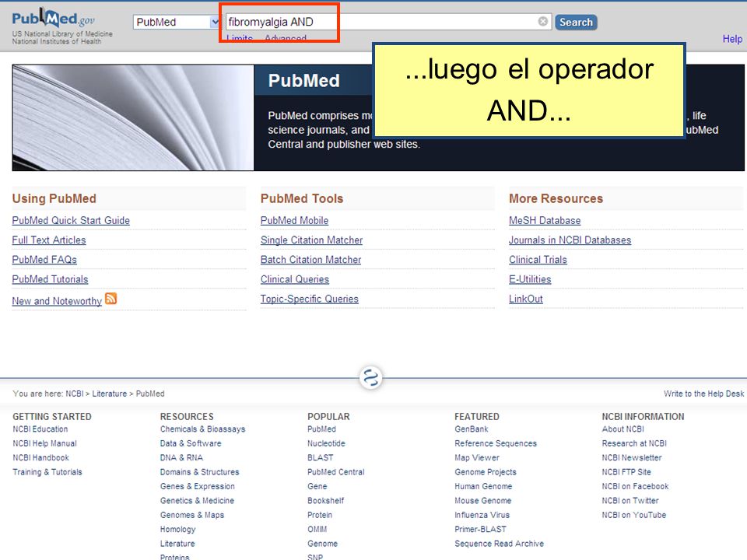Open Topic-Specific Queries
This screenshot has height=560, width=747.
[x=310, y=299]
